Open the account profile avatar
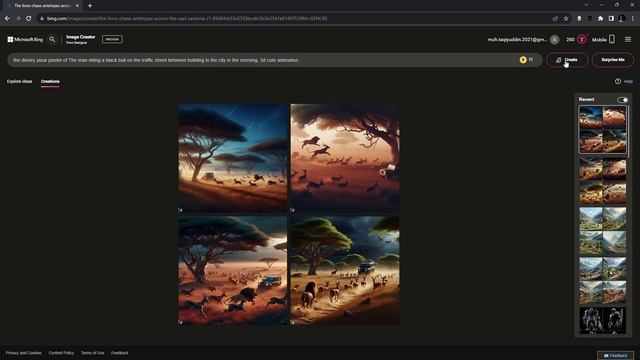Screen dimensions: 640x360 click(554, 40)
